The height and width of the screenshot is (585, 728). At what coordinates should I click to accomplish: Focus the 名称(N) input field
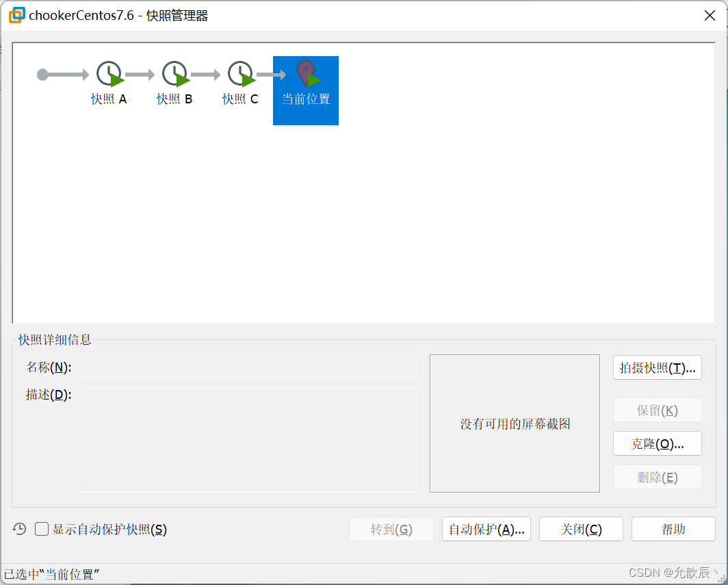[247, 367]
